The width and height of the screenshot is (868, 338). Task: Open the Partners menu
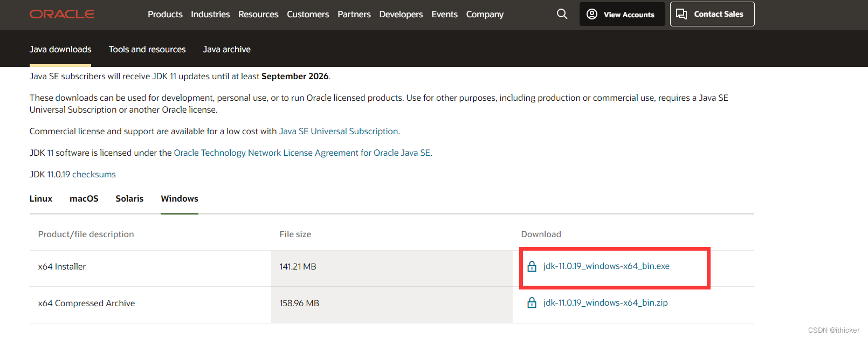[354, 14]
